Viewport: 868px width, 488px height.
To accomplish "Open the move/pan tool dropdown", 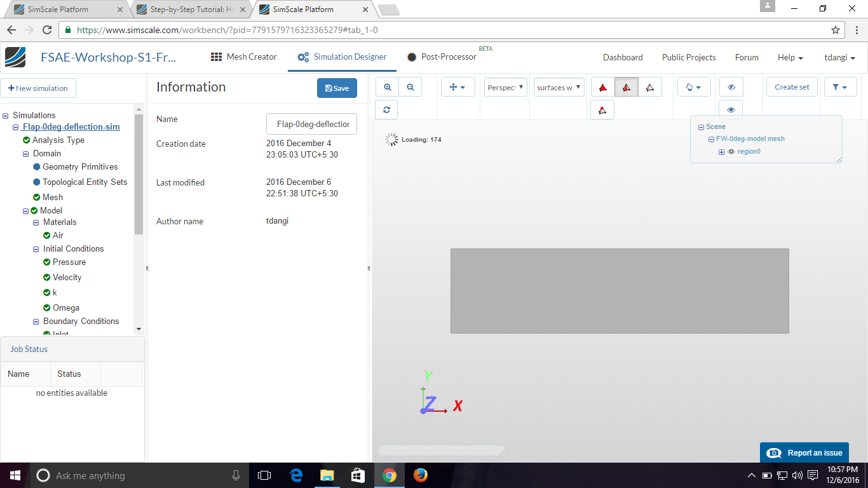I will (458, 87).
